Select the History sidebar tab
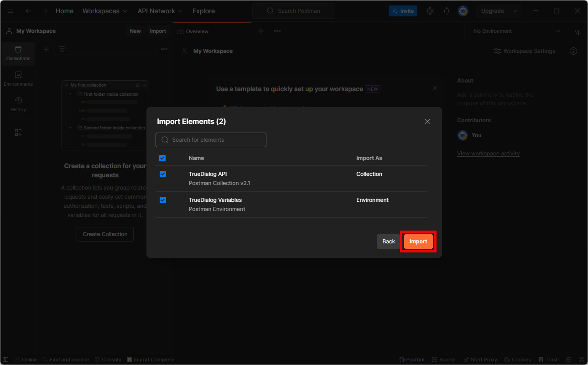The width and height of the screenshot is (588, 365). point(18,104)
